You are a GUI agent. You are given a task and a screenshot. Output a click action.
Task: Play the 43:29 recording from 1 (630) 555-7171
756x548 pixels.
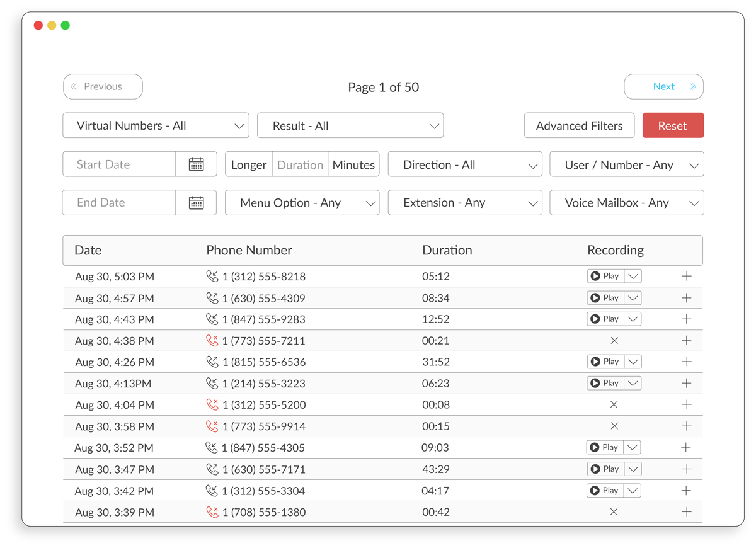pos(605,469)
